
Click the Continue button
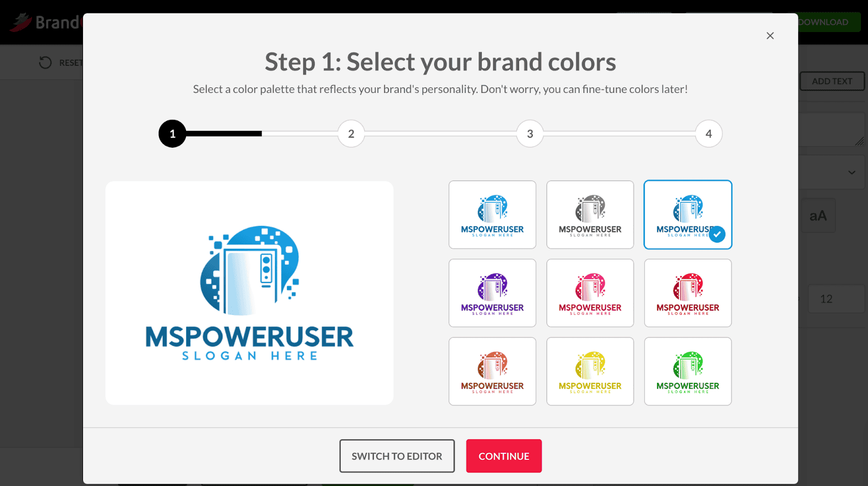pos(503,456)
